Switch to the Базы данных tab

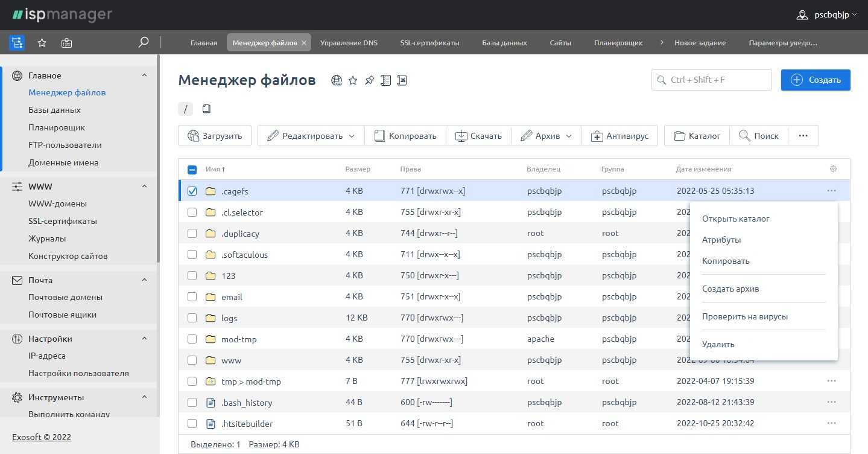(504, 43)
